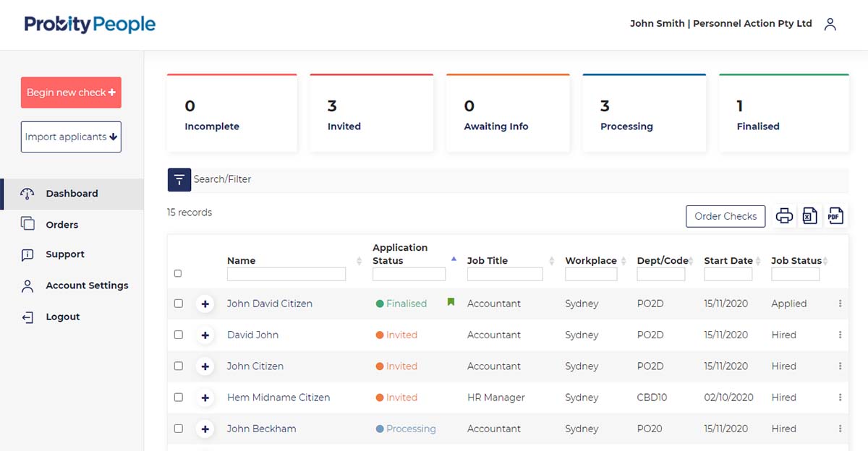This screenshot has height=451, width=868.
Task: Toggle the select-all checkbox in table header
Action: (178, 273)
